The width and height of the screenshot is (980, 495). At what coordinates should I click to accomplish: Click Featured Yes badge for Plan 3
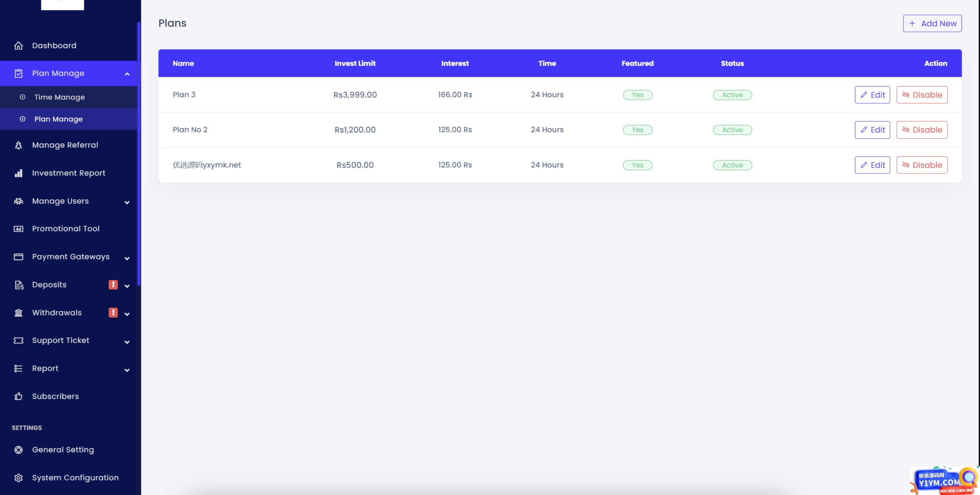tap(638, 95)
